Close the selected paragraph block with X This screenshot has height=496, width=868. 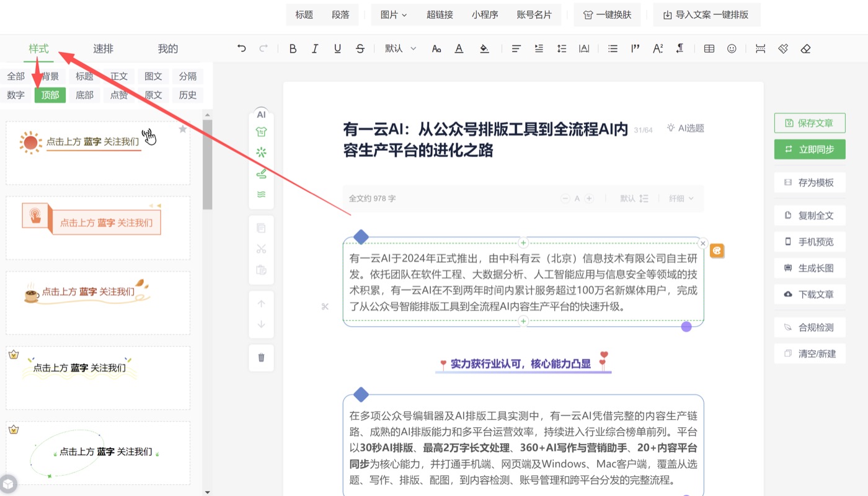tap(702, 244)
